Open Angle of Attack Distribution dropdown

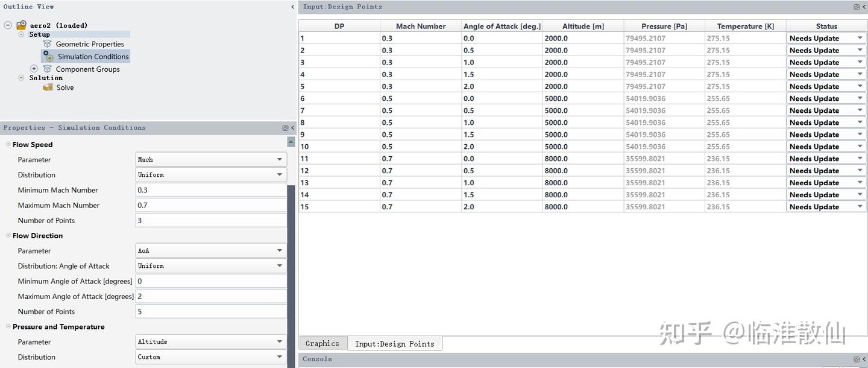211,266
